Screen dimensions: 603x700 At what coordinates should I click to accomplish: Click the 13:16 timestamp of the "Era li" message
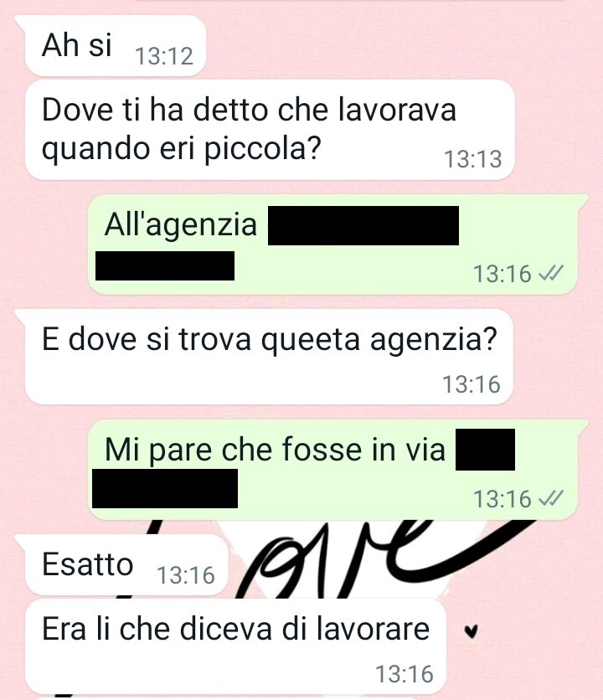[405, 674]
